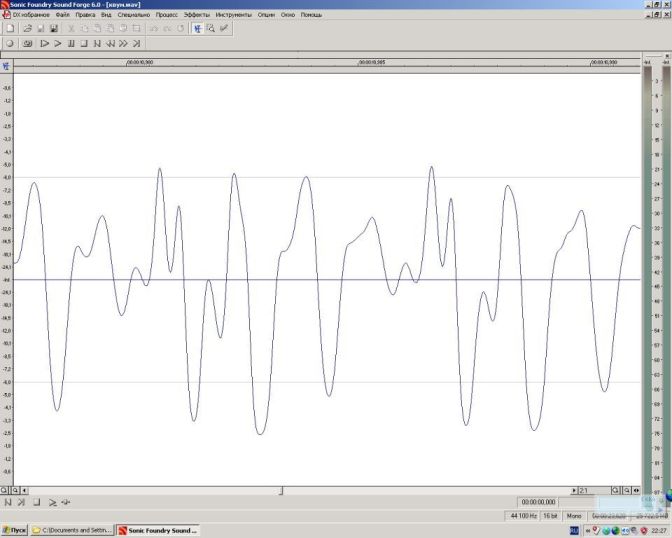The image size is (672, 538).
Task: Click Go to End in data window bar
Action: point(21,502)
